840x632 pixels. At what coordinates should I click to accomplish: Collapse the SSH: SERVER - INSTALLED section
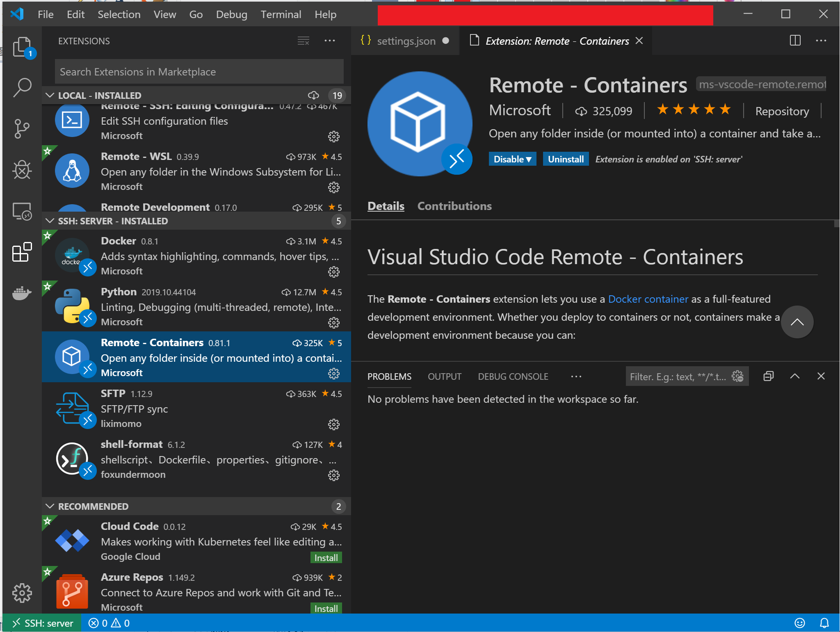[x=50, y=221]
